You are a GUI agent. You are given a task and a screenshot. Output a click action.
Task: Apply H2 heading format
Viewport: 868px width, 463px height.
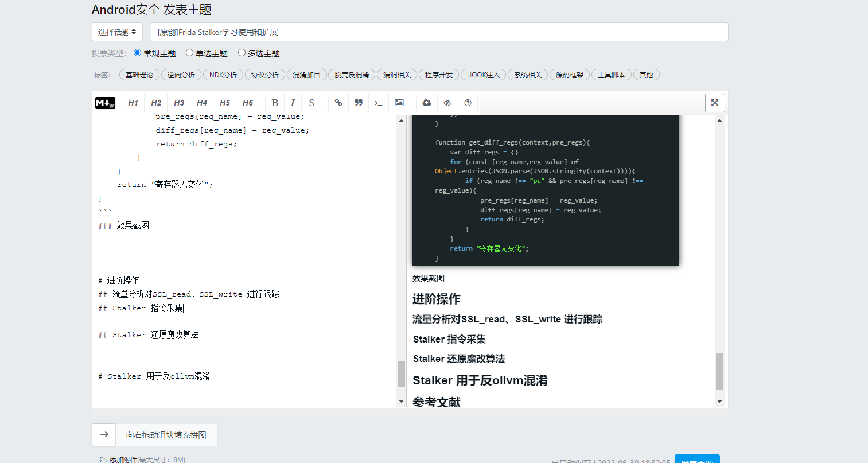coord(156,103)
